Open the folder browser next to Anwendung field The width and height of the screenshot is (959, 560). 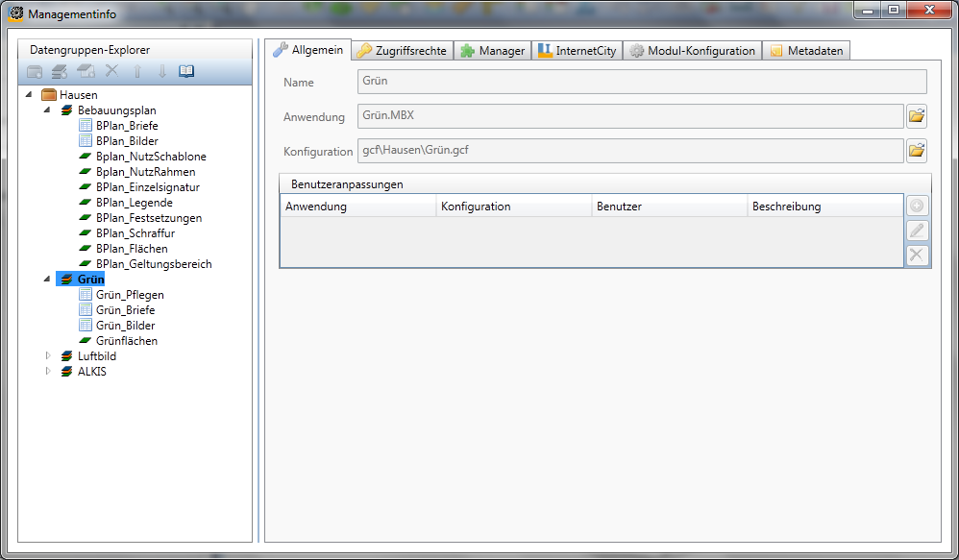click(917, 115)
